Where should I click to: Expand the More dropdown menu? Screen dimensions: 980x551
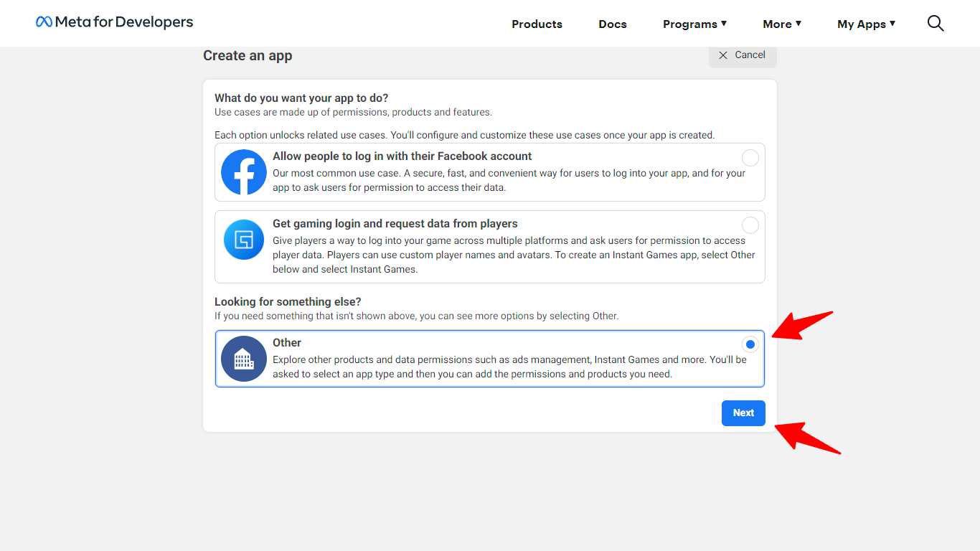tap(782, 24)
